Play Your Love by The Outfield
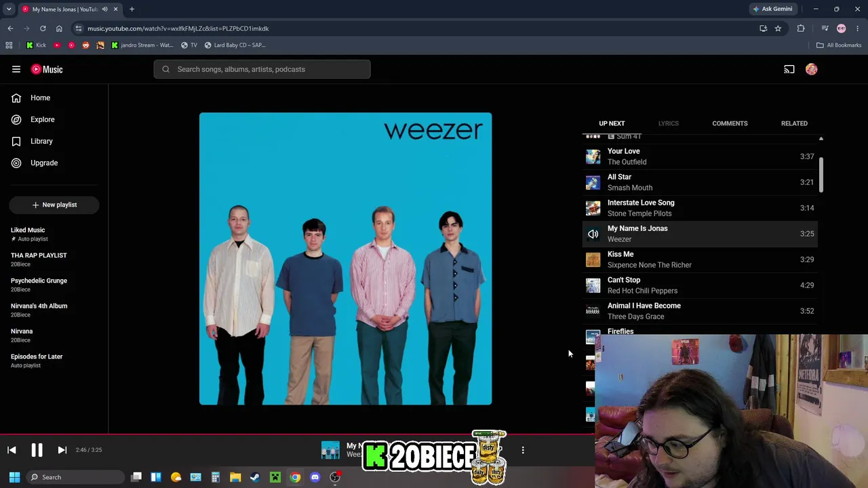Image resolution: width=868 pixels, height=488 pixels. coord(701,157)
